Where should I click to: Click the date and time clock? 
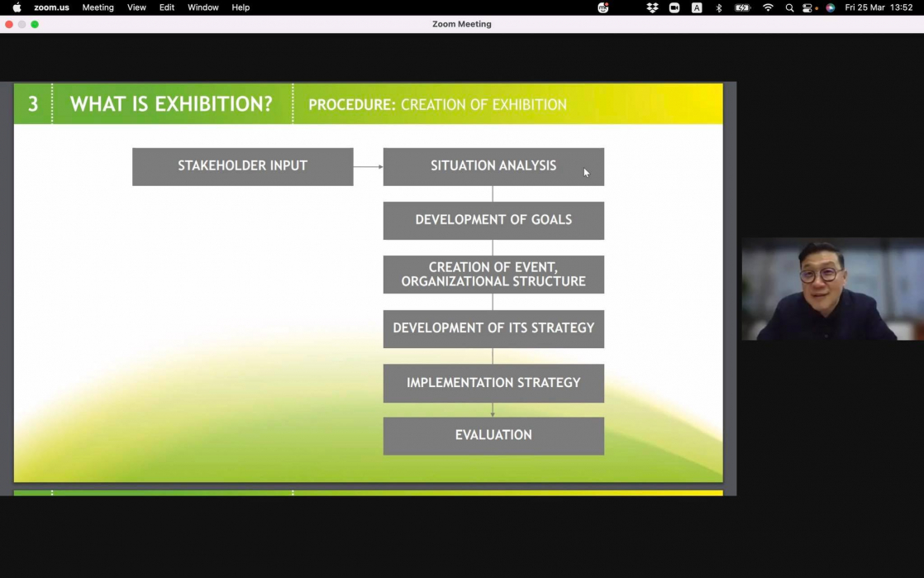click(x=879, y=7)
